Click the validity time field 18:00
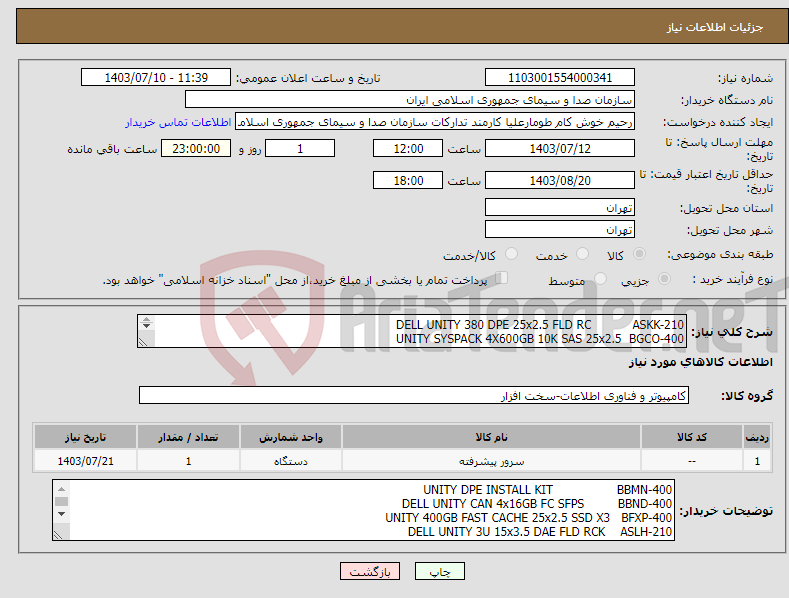The width and height of the screenshot is (789, 598). [x=408, y=180]
